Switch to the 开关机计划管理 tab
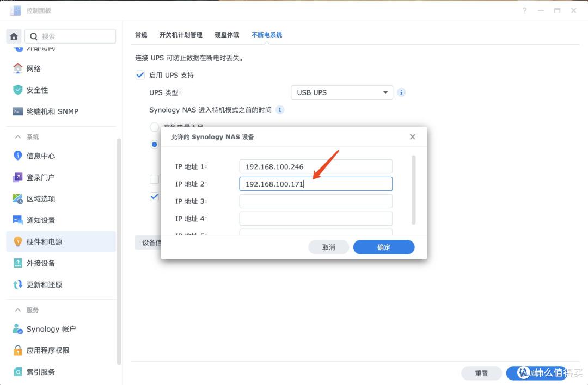Viewport: 588px width, 385px height. pos(181,35)
